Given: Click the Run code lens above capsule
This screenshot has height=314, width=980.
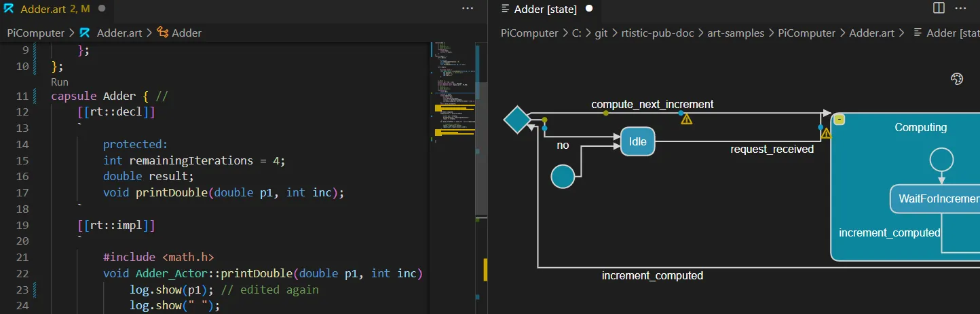Looking at the screenshot, I should pos(60,82).
